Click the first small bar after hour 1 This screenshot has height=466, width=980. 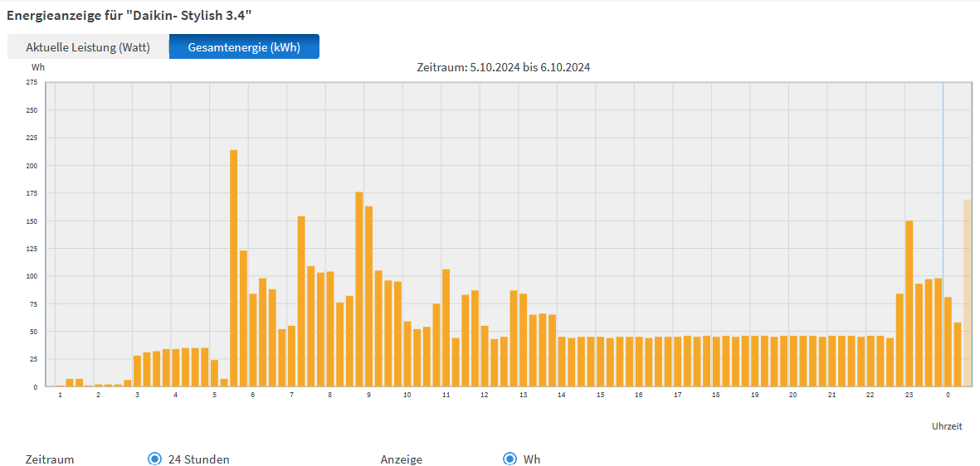70,383
